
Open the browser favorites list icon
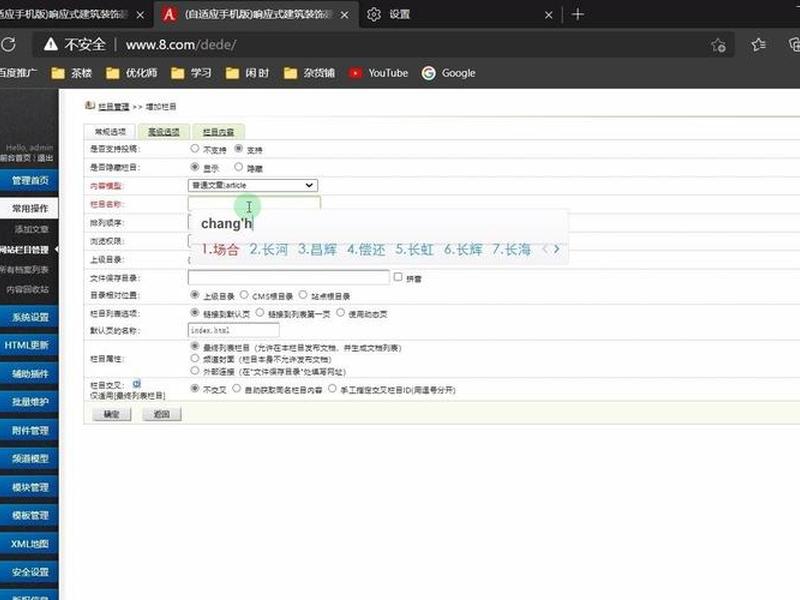tap(759, 45)
